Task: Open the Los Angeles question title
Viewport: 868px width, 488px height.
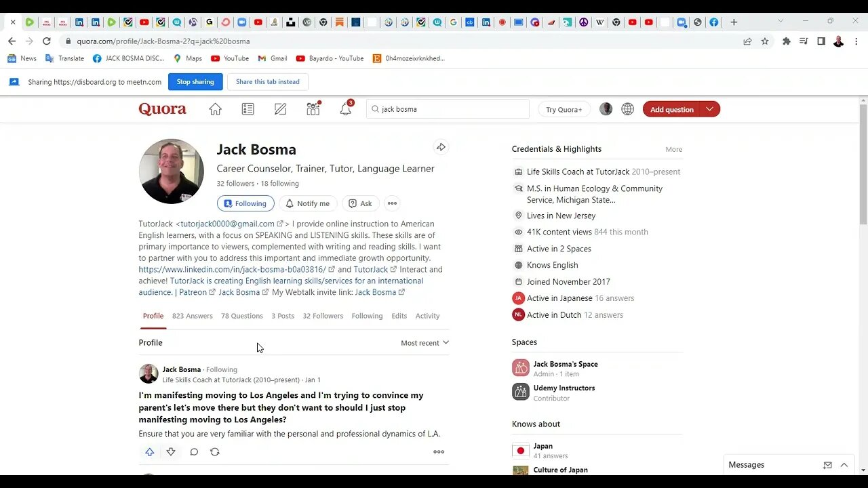Action: tap(281, 407)
